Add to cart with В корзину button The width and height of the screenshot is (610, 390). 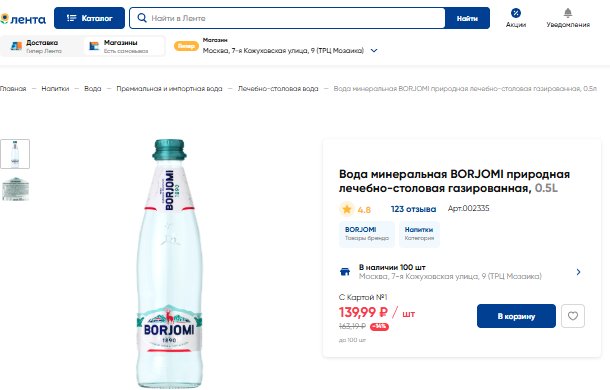(516, 316)
